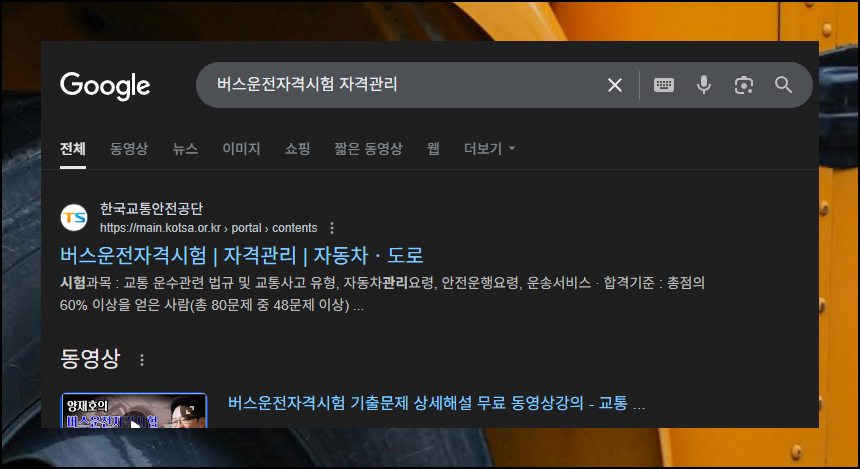
Task: Switch to the 짧은 동영상 tab
Action: pos(369,149)
